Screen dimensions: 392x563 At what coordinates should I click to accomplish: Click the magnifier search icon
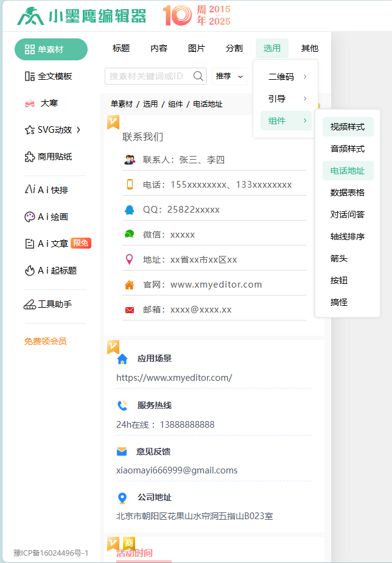click(x=198, y=76)
